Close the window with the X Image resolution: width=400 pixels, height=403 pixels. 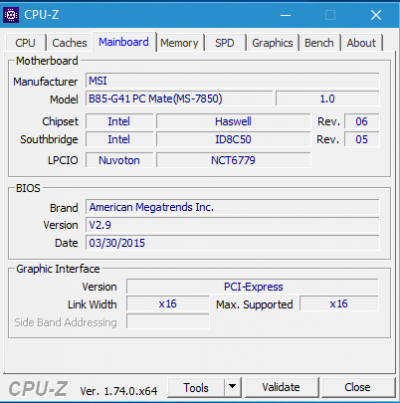click(x=376, y=15)
